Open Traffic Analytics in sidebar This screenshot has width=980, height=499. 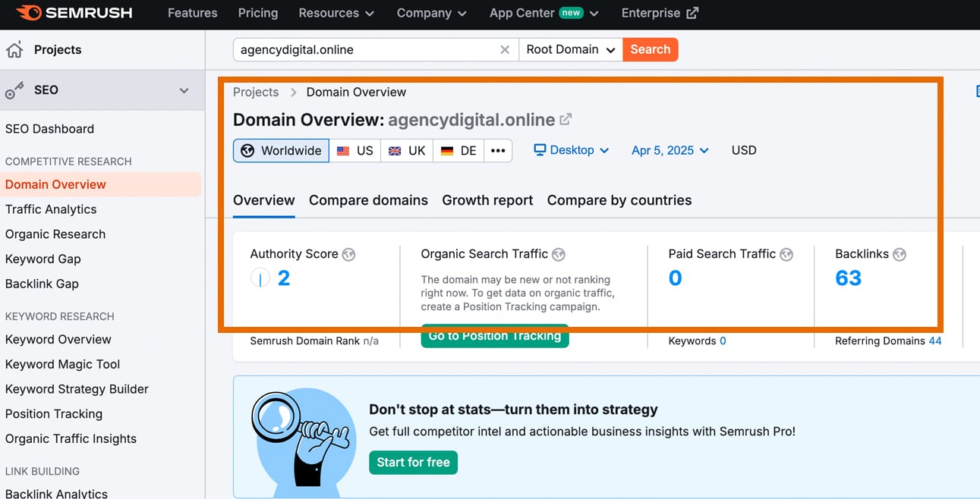point(51,209)
